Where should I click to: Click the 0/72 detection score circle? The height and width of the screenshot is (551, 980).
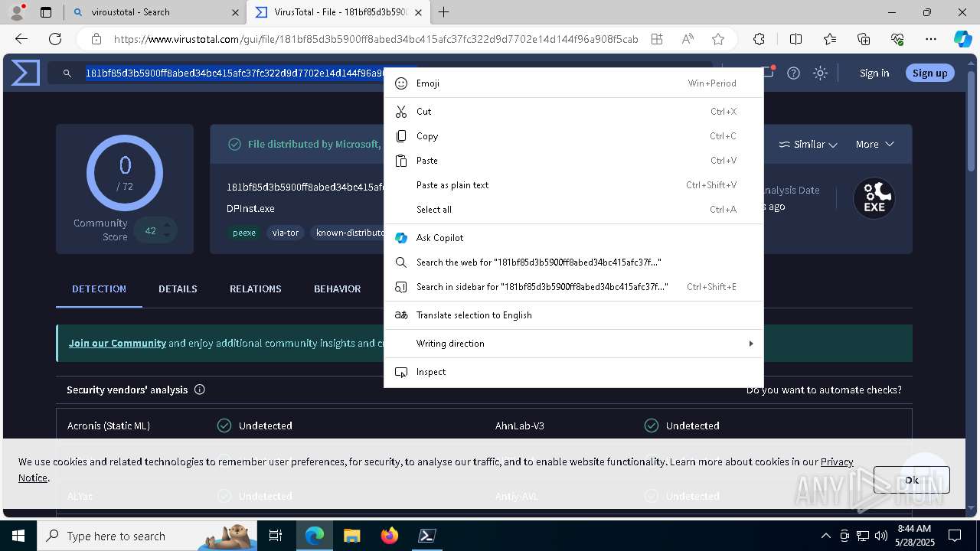tap(125, 173)
